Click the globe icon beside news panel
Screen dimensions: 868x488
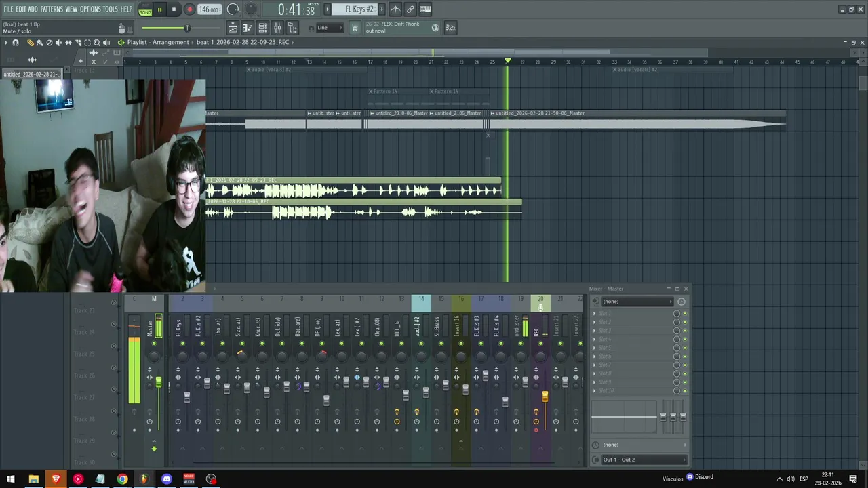pyautogui.click(x=435, y=28)
